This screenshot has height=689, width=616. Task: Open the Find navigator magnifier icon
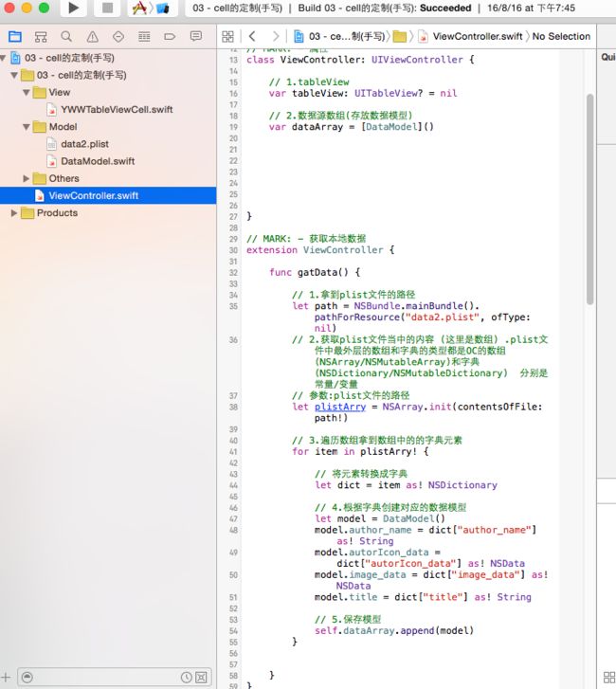coord(66,36)
